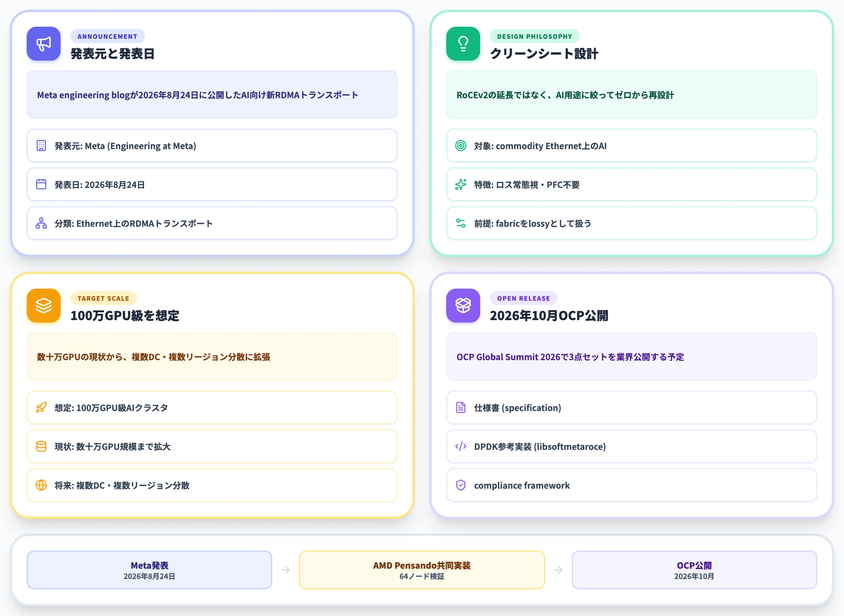Select the ANNOUNCEMENT badge
This screenshot has height=616, width=844.
[107, 37]
